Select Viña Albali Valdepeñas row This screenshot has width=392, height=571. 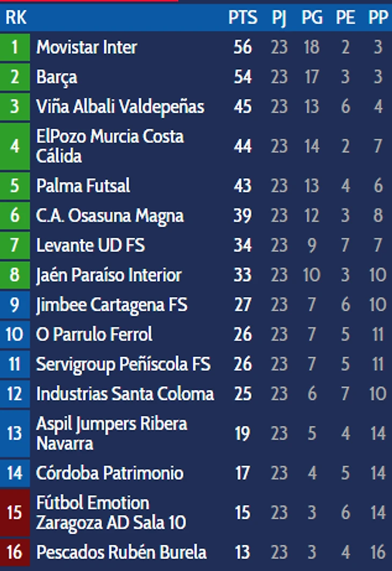(x=120, y=106)
